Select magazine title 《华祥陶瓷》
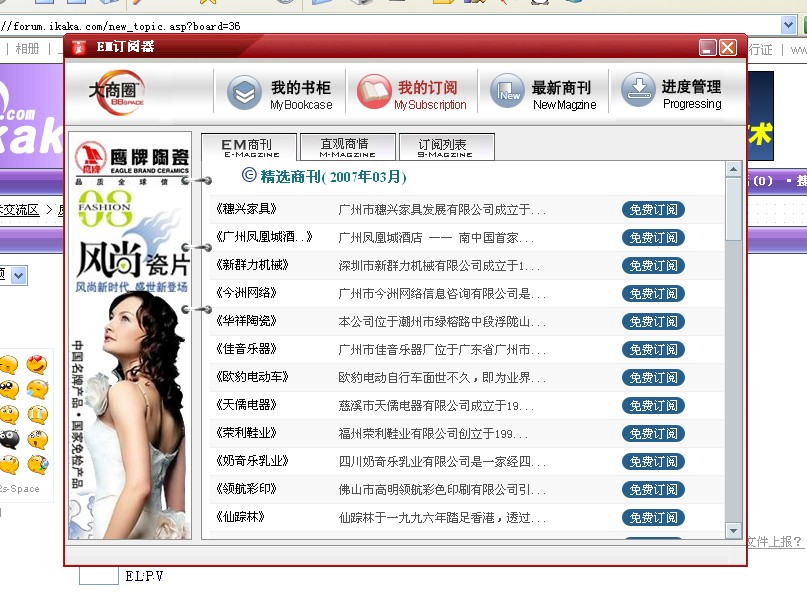Image resolution: width=807 pixels, height=596 pixels. pos(247,321)
